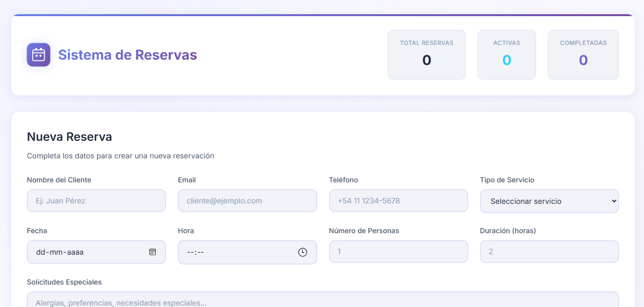Click the ACTIVAS counter card
This screenshot has height=307, width=644.
[x=506, y=54]
